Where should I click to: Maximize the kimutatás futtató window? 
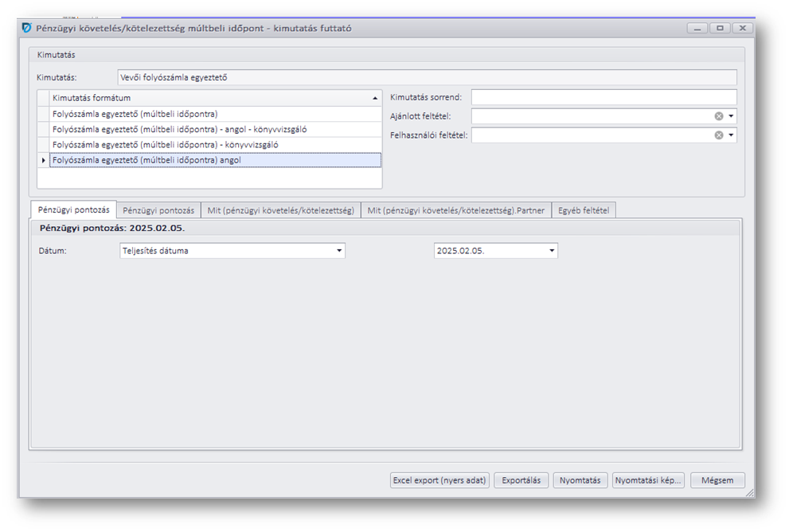click(720, 28)
